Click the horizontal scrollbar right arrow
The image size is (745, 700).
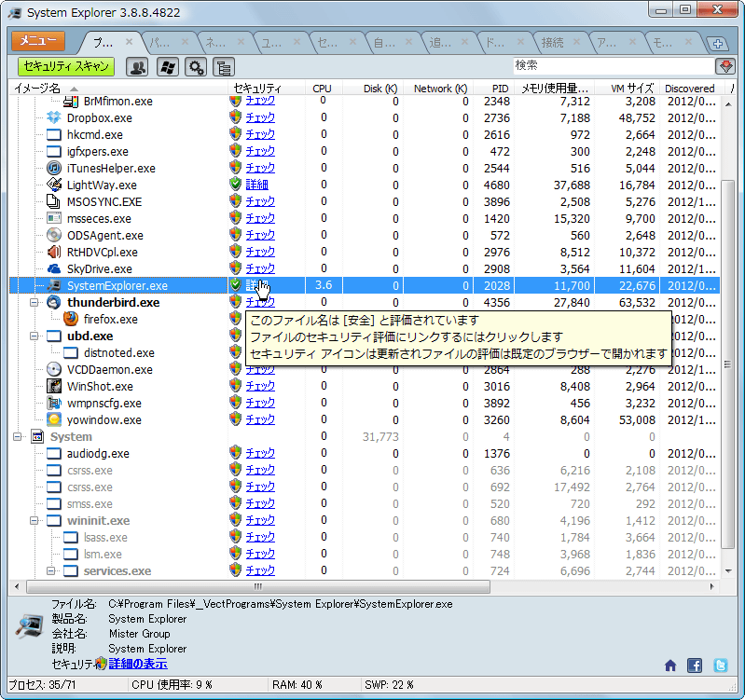(711, 586)
